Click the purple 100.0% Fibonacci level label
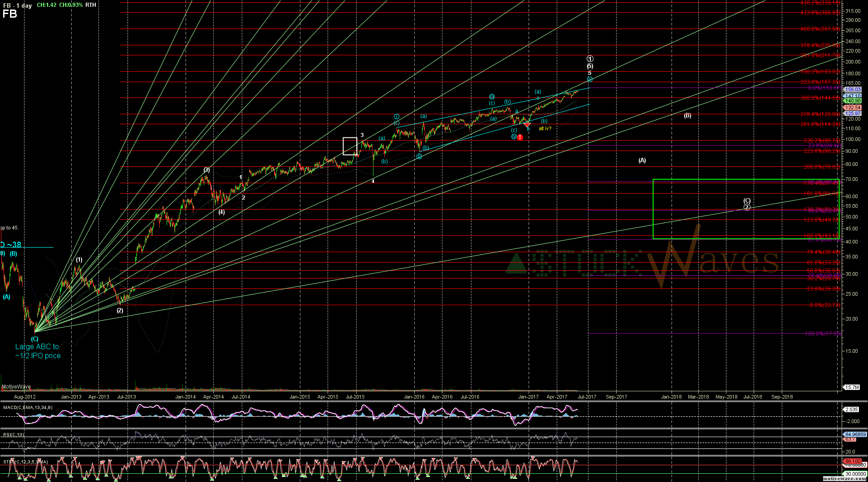This screenshot has width=868, height=482. 823,334
